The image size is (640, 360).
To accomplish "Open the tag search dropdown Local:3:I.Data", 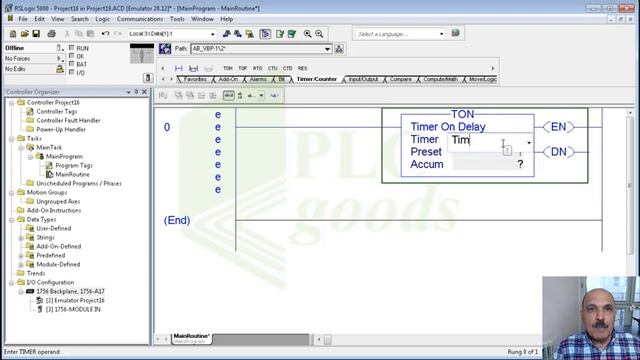I will tap(213, 34).
